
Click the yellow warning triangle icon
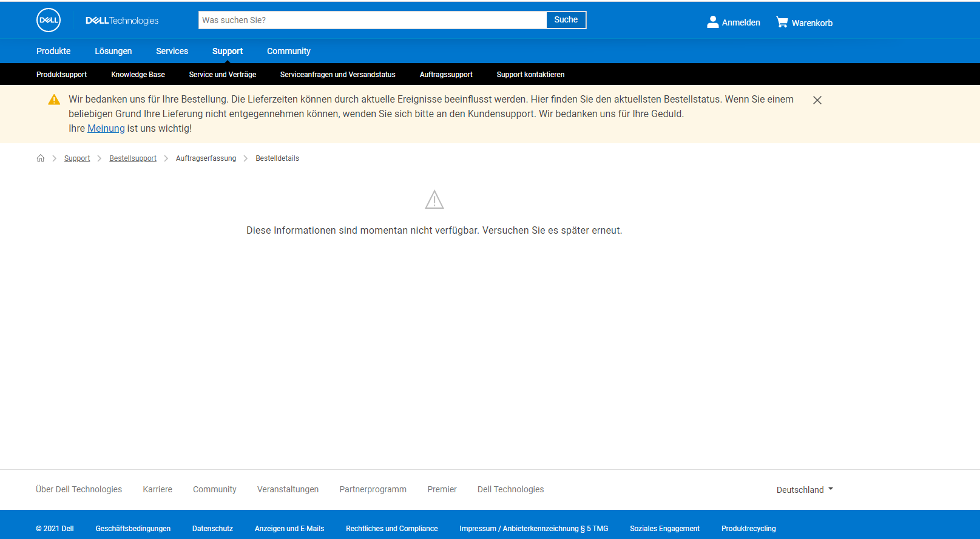point(54,100)
